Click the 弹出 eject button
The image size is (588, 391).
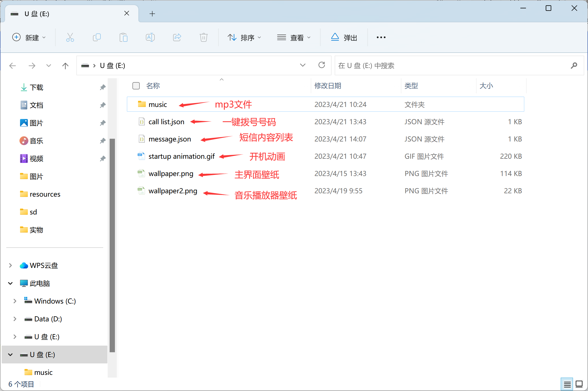(344, 37)
